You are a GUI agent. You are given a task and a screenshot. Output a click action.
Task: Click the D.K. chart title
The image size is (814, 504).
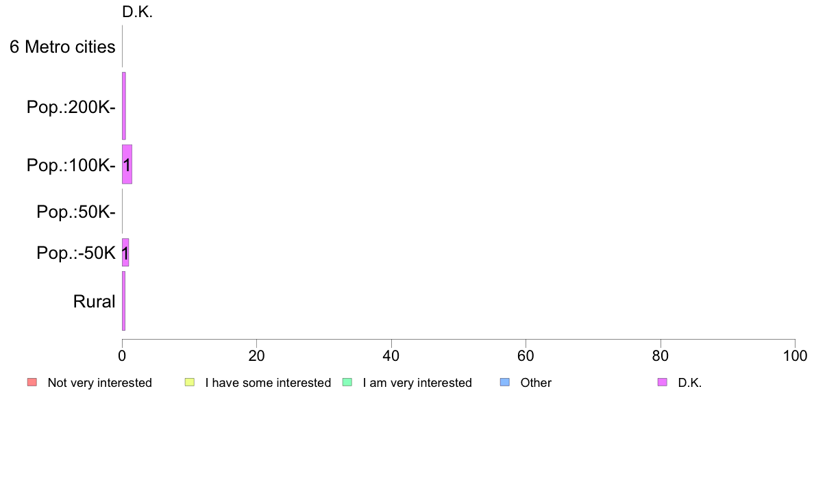[x=137, y=12]
